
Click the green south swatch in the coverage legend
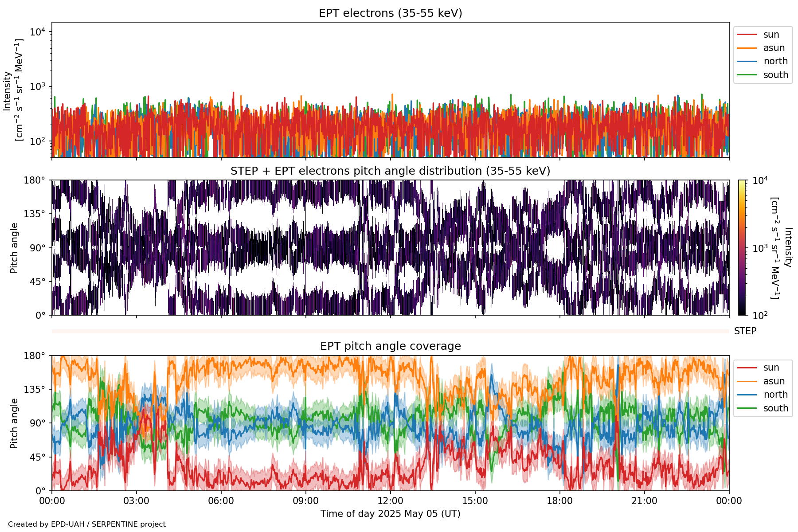[x=747, y=408]
